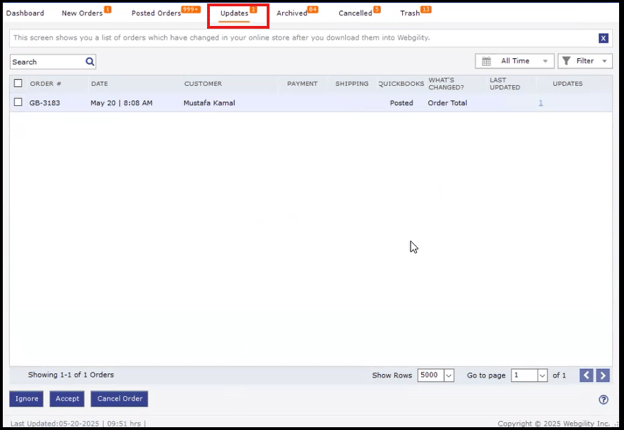624x430 pixels.
Task: Open the Posted Orders tab
Action: click(x=156, y=14)
